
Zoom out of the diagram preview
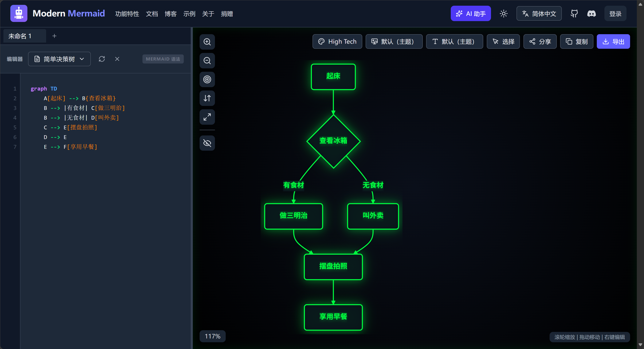[207, 61]
